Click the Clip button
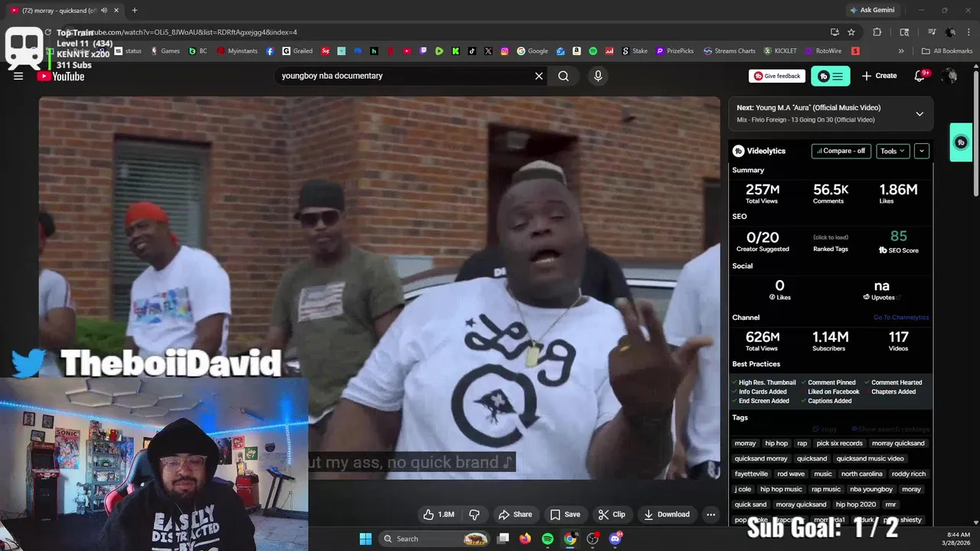Viewport: 980px width, 551px height. pos(612,514)
